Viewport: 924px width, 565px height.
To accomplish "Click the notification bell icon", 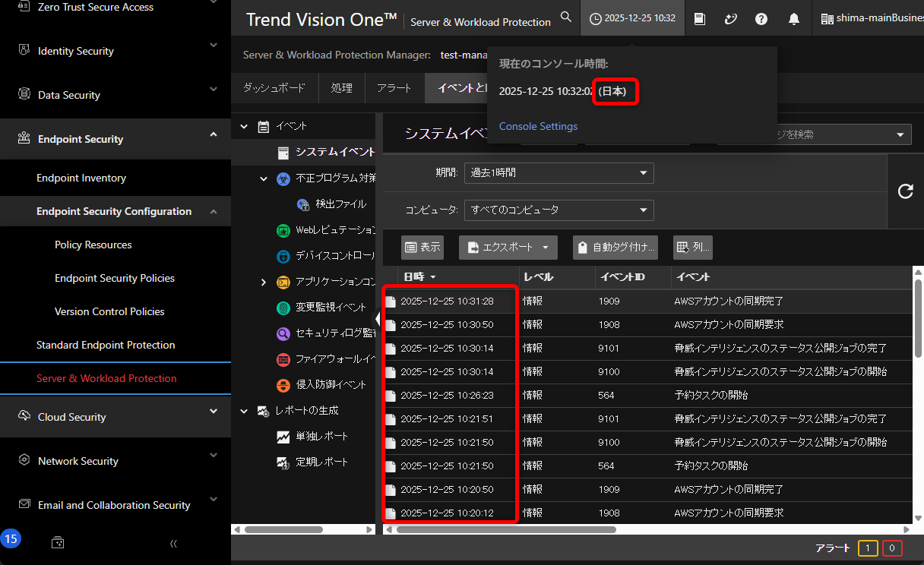I will click(x=793, y=18).
